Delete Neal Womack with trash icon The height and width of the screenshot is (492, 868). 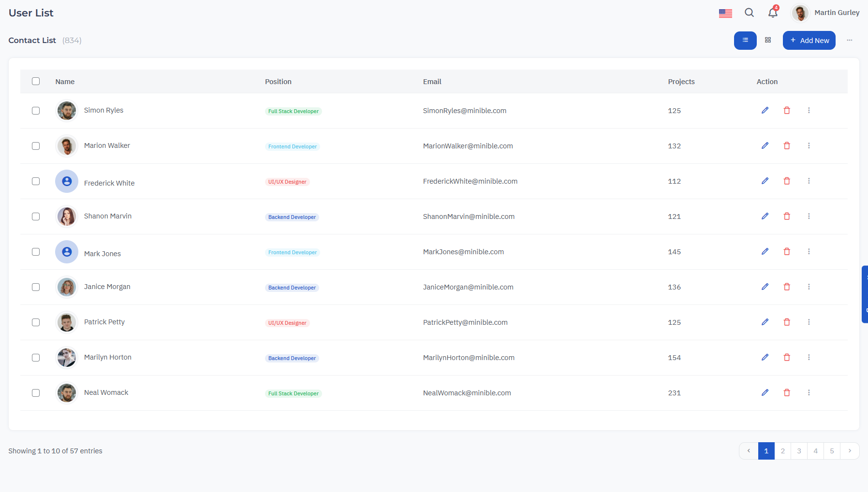787,392
